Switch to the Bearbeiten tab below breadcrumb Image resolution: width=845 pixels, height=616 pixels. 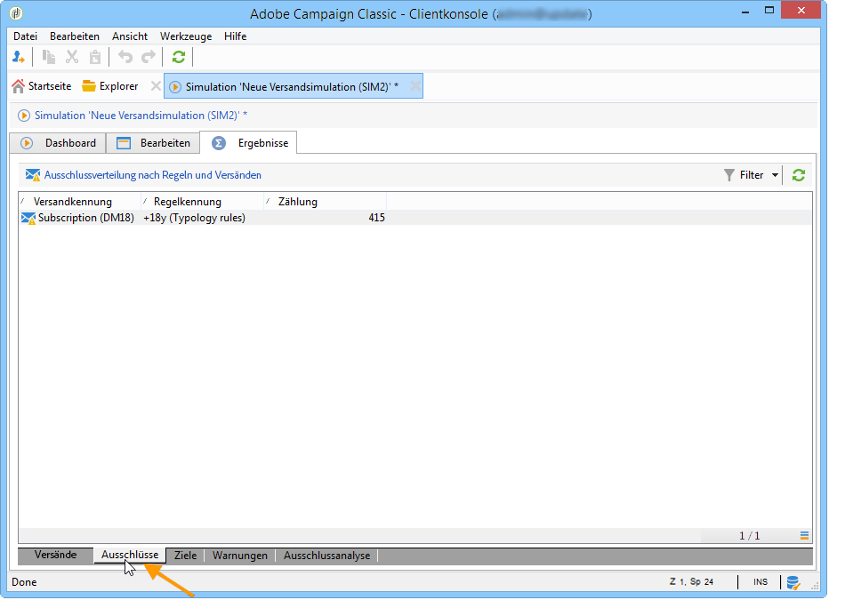pyautogui.click(x=153, y=143)
